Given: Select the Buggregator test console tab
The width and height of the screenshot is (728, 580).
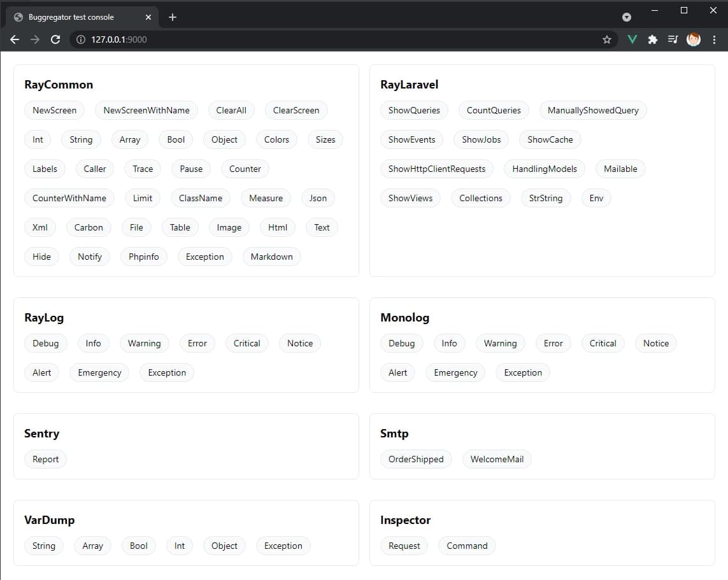Looking at the screenshot, I should (x=82, y=17).
